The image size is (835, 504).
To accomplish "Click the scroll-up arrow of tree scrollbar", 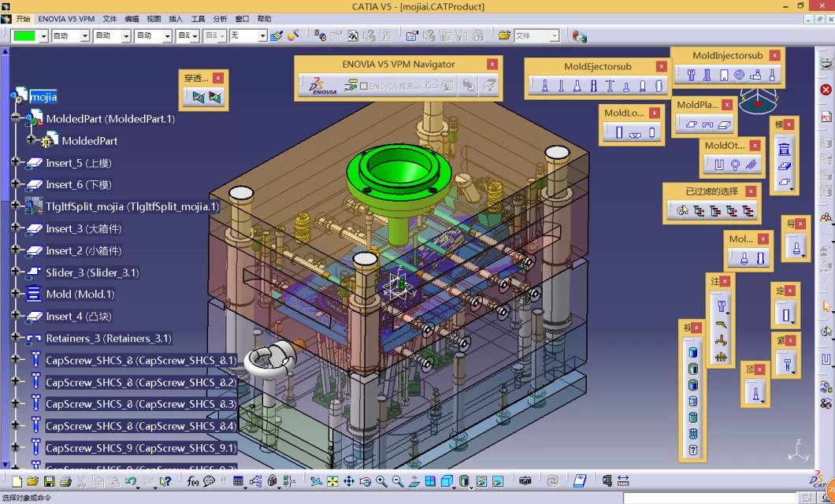I will click(5, 52).
